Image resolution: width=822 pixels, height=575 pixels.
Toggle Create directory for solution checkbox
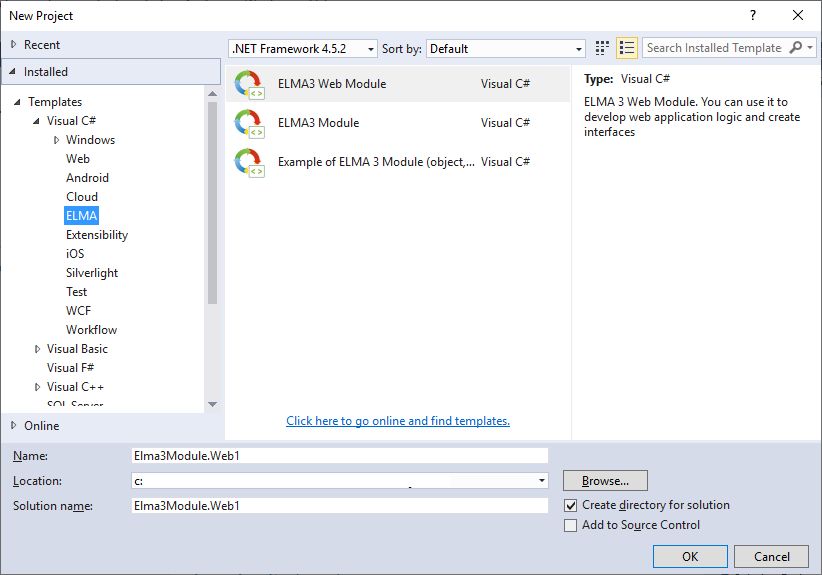tap(570, 505)
